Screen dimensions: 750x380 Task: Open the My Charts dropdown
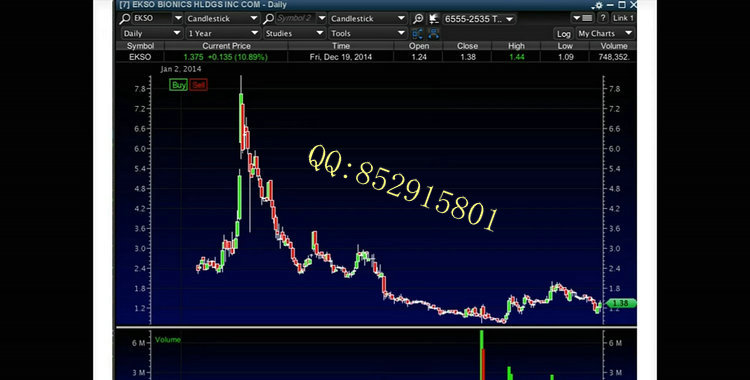pyautogui.click(x=605, y=34)
